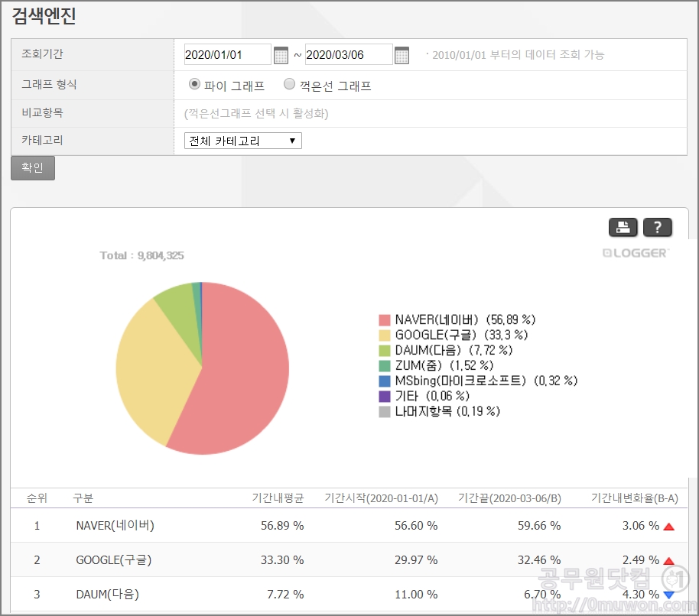This screenshot has width=699, height=616.
Task: Click the print chart icon button
Action: (x=623, y=228)
